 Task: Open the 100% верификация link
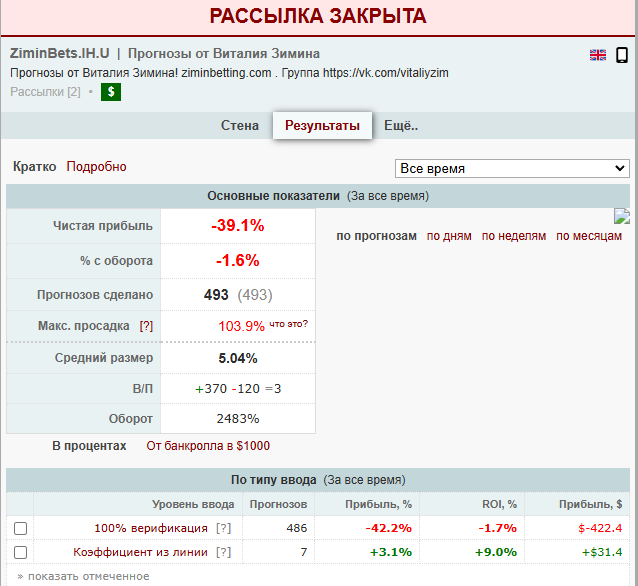click(x=151, y=528)
